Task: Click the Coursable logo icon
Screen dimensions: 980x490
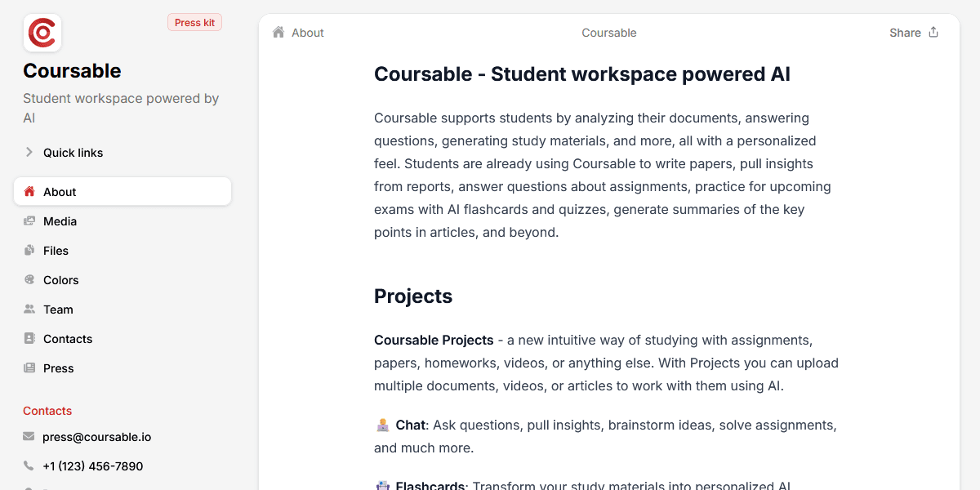Action: 42,33
